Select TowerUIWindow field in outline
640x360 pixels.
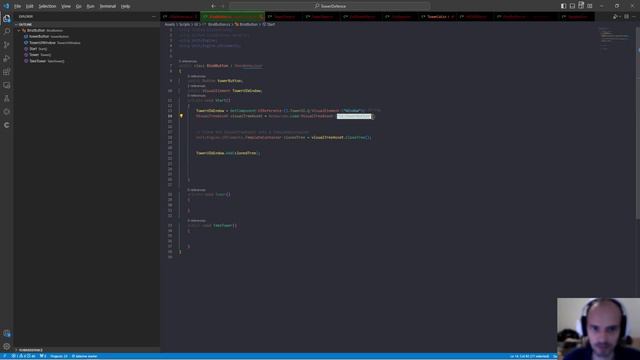52,43
